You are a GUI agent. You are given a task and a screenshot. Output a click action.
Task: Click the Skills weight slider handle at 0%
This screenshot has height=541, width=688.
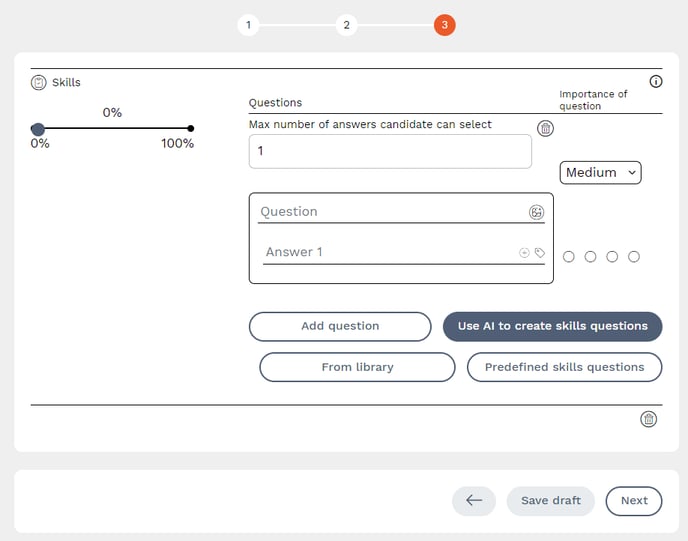click(x=38, y=128)
